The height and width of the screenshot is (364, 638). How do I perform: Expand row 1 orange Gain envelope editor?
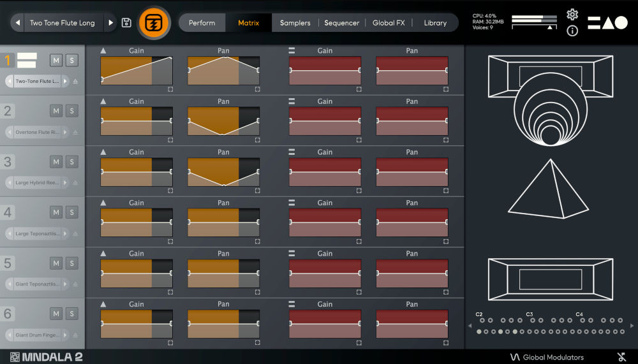[x=170, y=89]
